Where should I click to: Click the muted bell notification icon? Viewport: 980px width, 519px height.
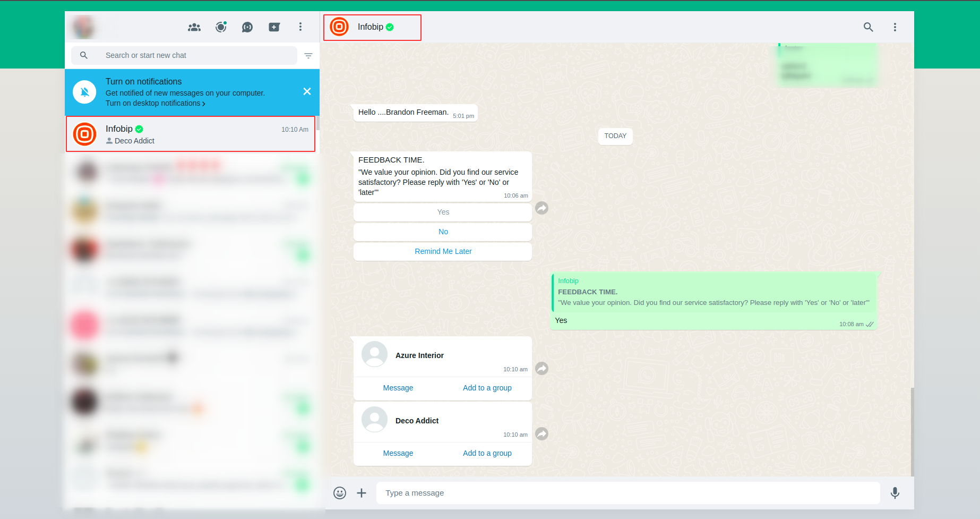[84, 92]
